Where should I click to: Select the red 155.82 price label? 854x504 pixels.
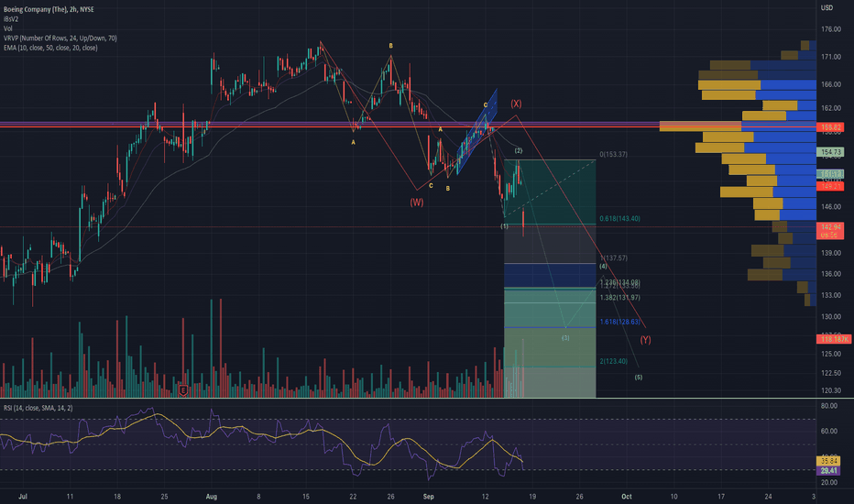coord(830,127)
